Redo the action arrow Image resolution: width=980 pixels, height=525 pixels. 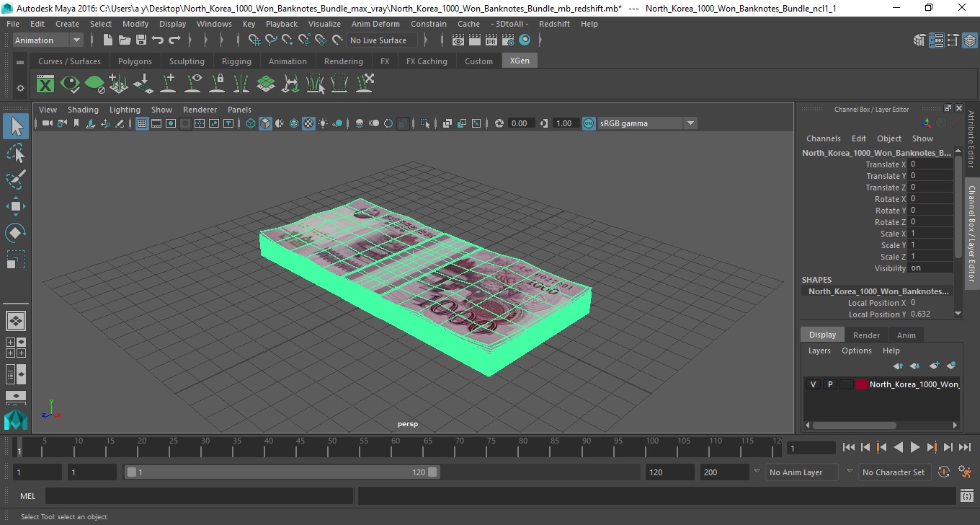[174, 40]
